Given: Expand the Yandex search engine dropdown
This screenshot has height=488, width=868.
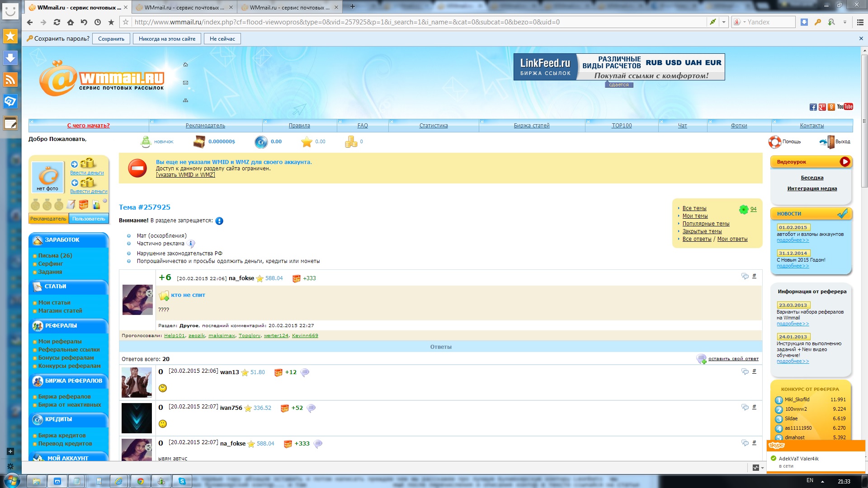Looking at the screenshot, I should pos(744,22).
